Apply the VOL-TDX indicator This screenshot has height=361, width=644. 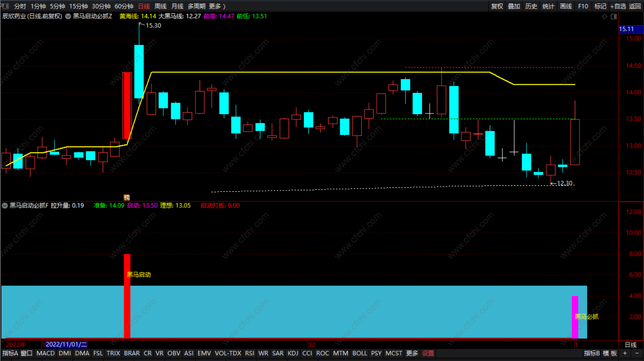tap(228, 353)
